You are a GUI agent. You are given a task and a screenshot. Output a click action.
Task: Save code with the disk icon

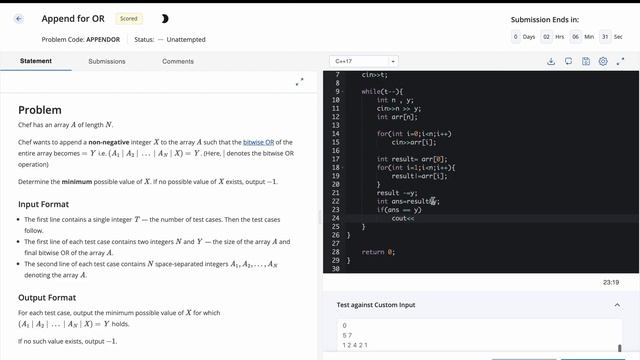click(586, 61)
